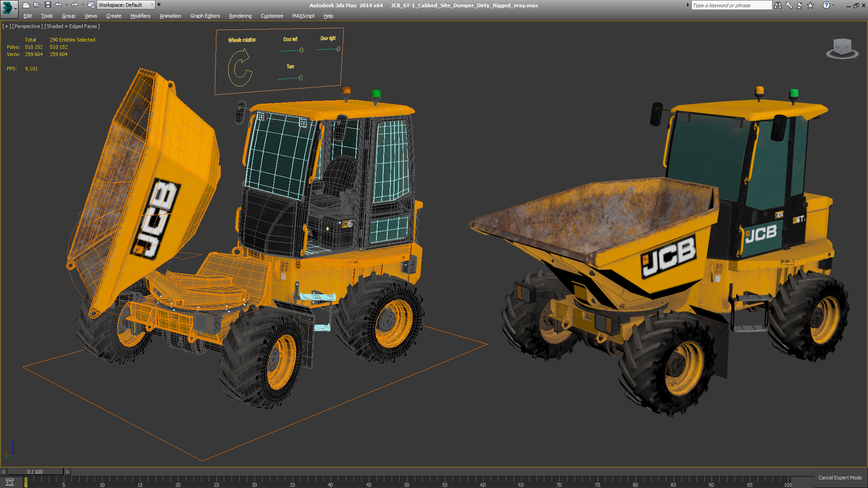This screenshot has width=868, height=488.
Task: Open the Workspace: Default dropdown
Action: click(126, 5)
